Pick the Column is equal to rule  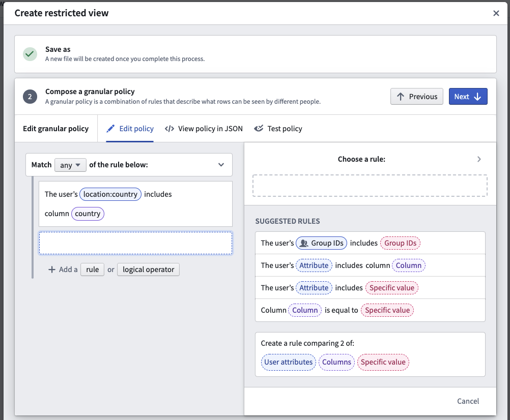[370, 310]
